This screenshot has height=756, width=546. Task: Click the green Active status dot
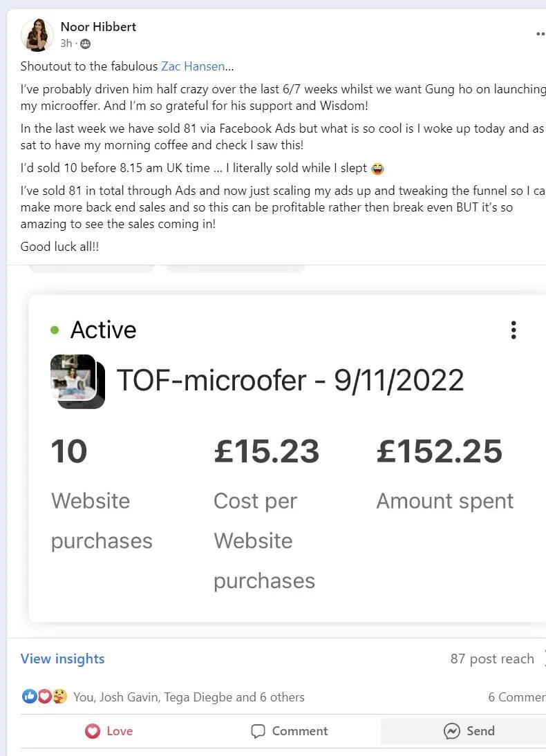(x=55, y=330)
